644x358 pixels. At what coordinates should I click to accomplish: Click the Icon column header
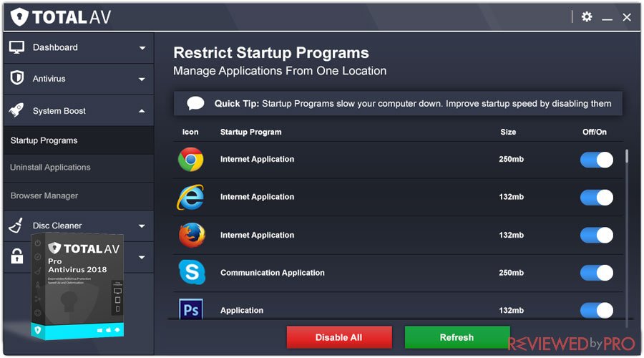click(x=190, y=132)
